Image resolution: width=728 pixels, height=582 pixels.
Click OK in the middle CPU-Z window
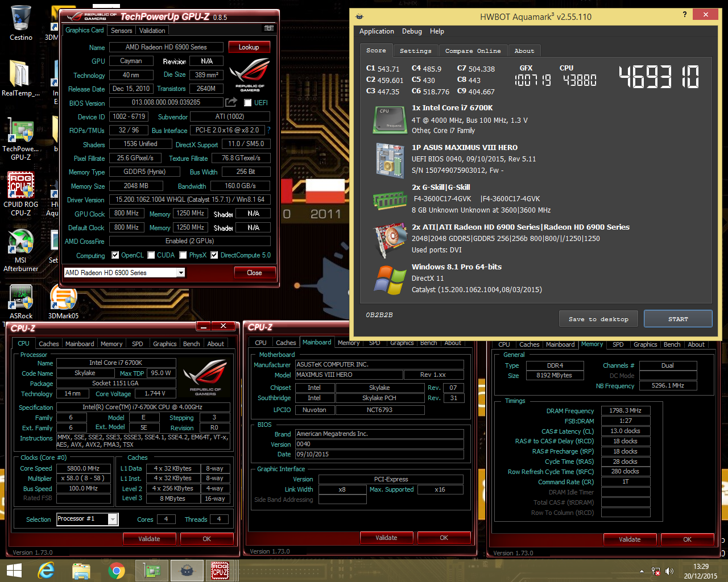coord(444,538)
